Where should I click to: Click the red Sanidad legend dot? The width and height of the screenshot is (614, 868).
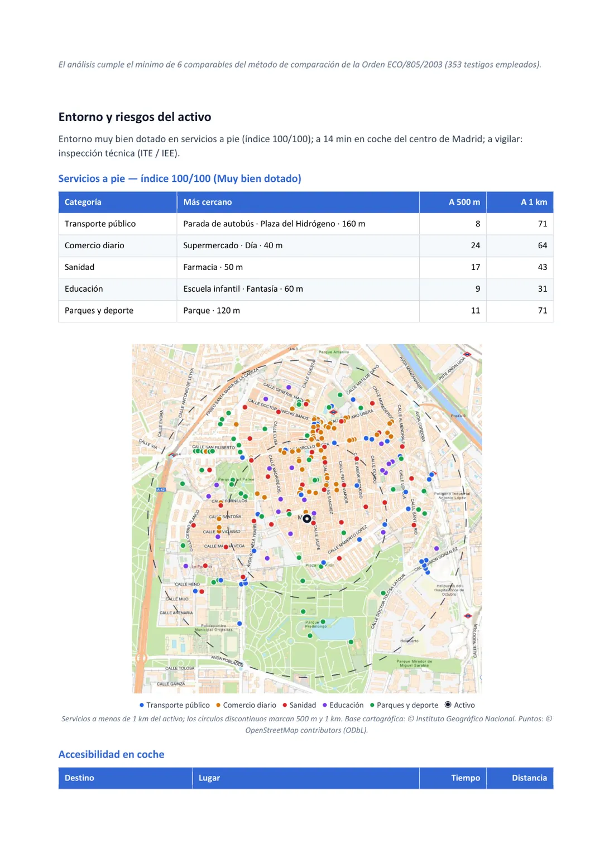pyautogui.click(x=285, y=705)
